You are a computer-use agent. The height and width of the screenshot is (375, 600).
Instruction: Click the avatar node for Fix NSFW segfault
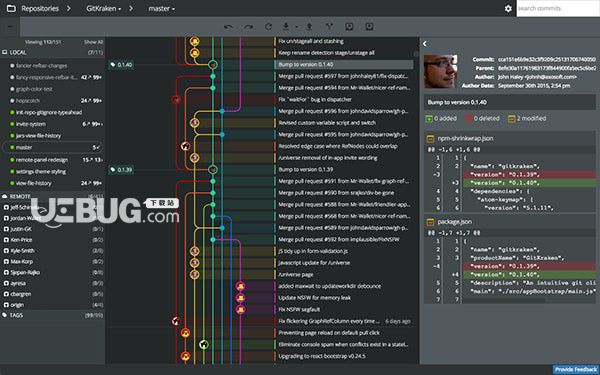[240, 309]
